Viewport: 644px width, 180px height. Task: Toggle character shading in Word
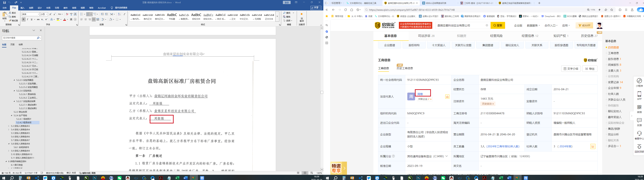(x=71, y=20)
